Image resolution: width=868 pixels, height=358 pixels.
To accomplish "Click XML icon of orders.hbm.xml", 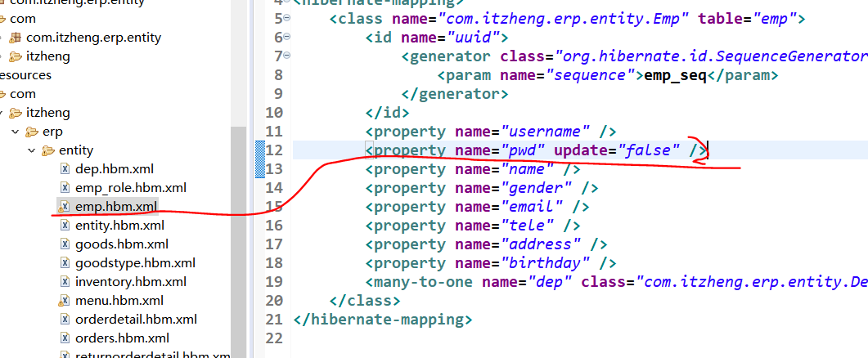I will coord(64,338).
